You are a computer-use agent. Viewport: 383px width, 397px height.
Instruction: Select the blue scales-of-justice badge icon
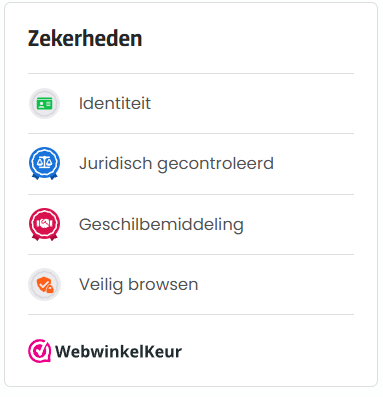coord(44,163)
